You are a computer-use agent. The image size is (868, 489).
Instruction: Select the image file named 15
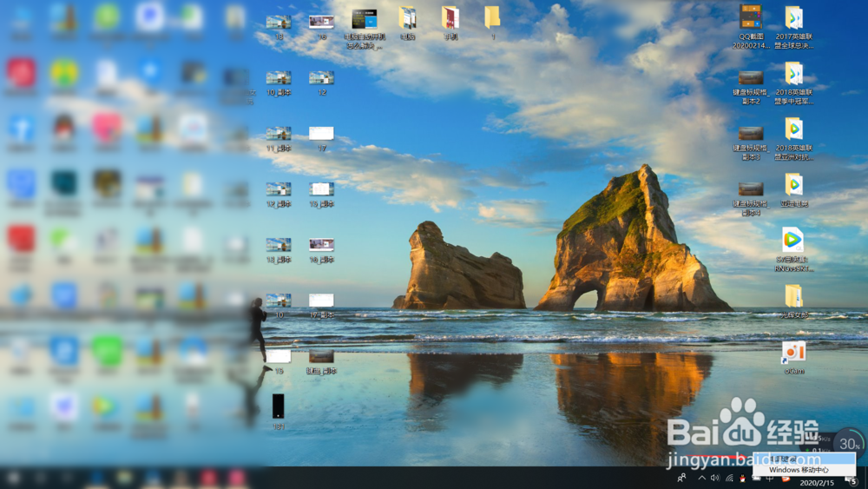pyautogui.click(x=279, y=361)
